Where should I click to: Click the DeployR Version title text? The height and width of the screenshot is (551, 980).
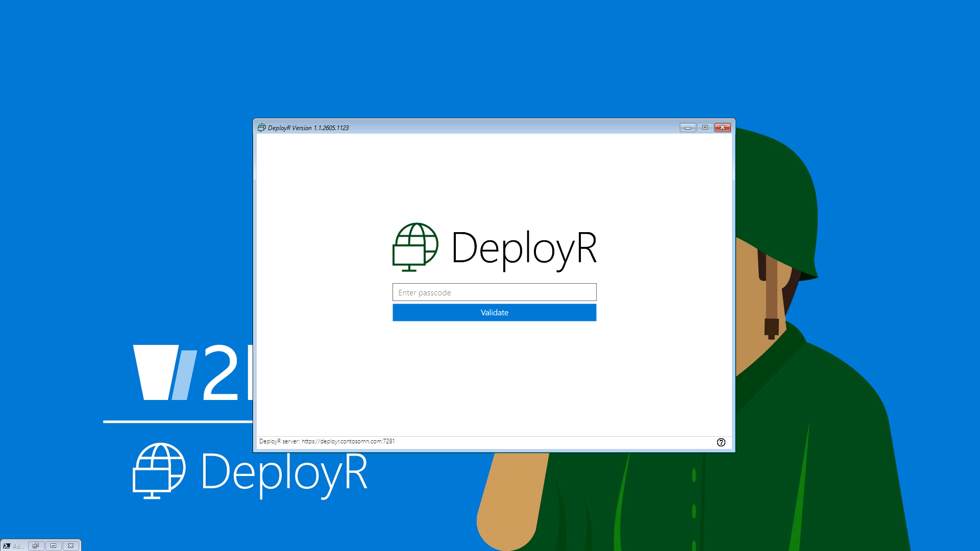click(308, 128)
